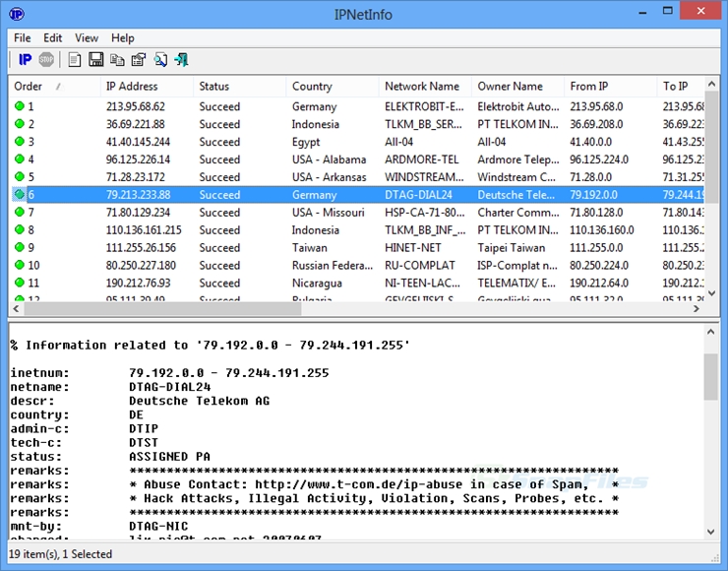Click 'Deutsche Telekom AG' in details pane
Screen dimensions: 728x571
point(199,401)
